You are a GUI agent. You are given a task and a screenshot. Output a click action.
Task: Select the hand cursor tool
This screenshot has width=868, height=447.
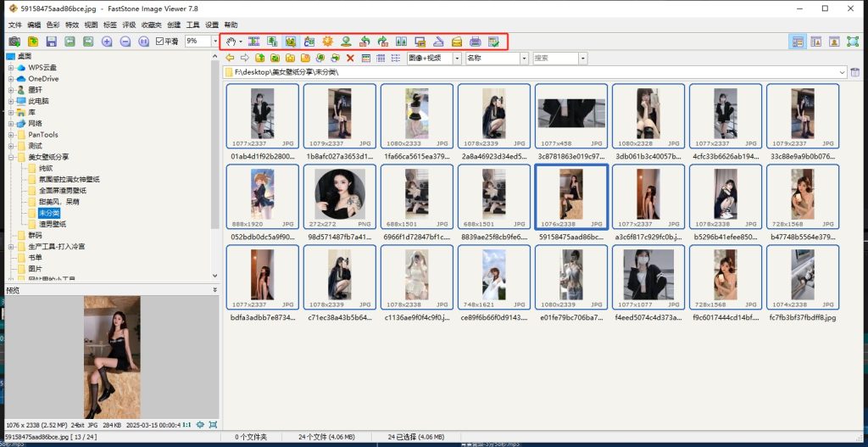[x=231, y=41]
